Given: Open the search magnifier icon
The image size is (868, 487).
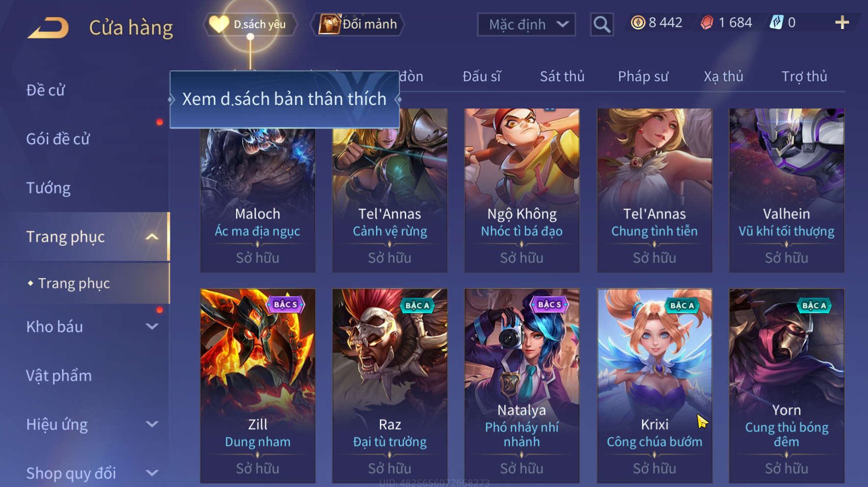Looking at the screenshot, I should (x=602, y=24).
